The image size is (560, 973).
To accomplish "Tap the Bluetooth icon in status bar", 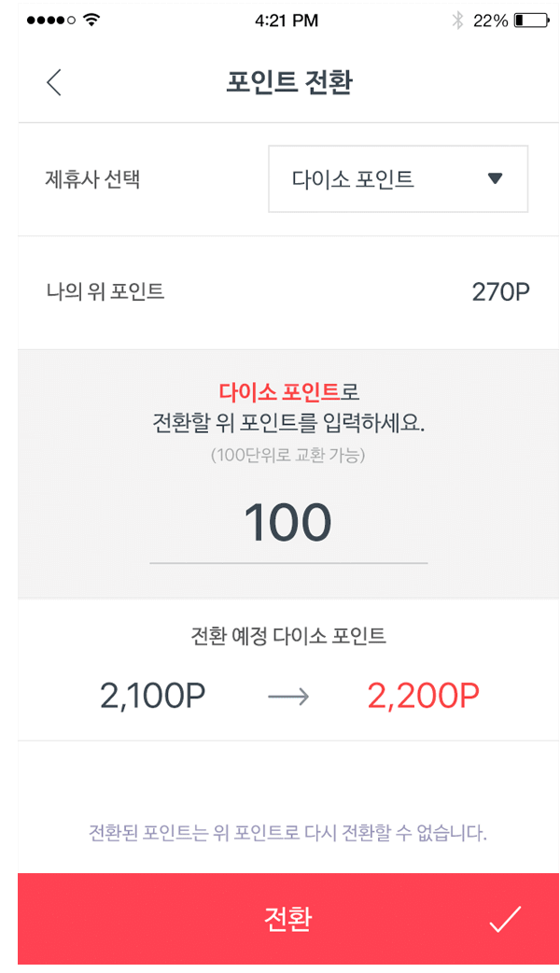I will point(457,21).
